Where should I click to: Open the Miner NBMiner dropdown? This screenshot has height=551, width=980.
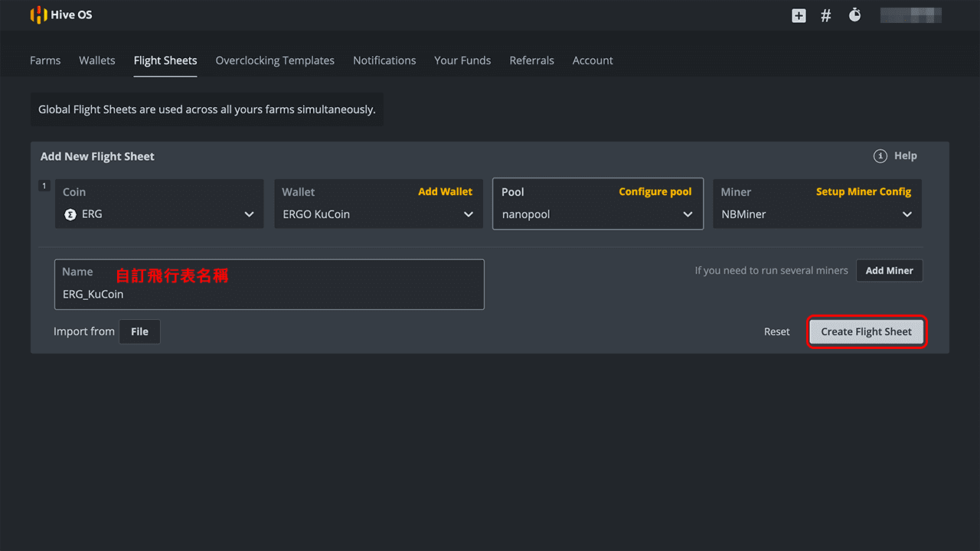906,215
